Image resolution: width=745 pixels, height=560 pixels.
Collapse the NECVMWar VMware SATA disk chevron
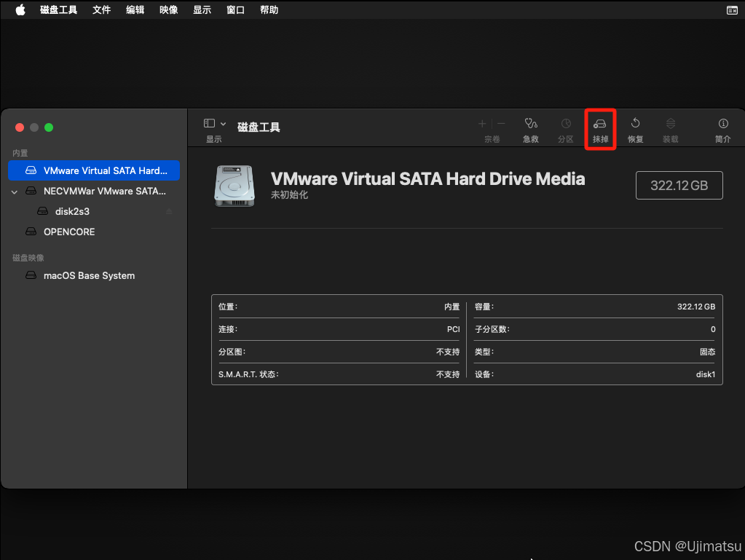coord(15,192)
